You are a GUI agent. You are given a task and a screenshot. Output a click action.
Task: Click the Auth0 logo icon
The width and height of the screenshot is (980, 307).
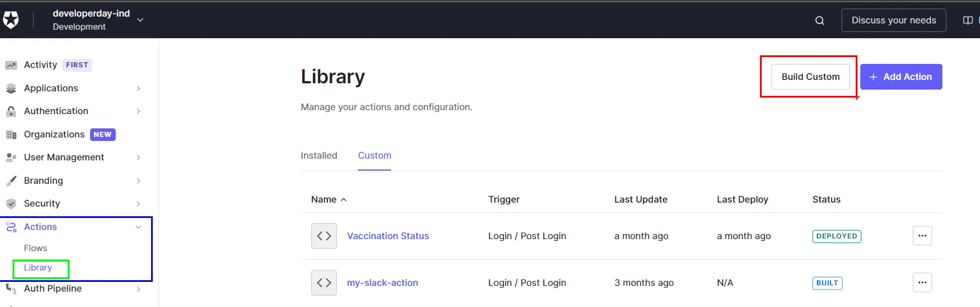(x=11, y=20)
